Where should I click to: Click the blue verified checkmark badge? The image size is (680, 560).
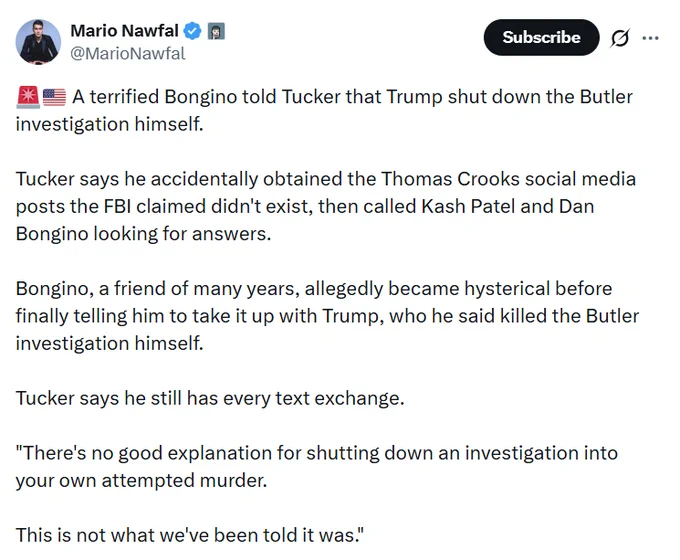[x=193, y=31]
